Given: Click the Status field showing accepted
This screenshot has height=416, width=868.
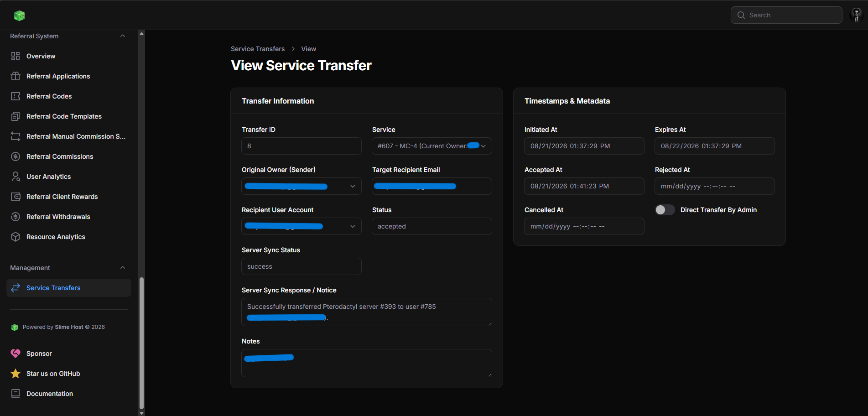Looking at the screenshot, I should coord(431,226).
